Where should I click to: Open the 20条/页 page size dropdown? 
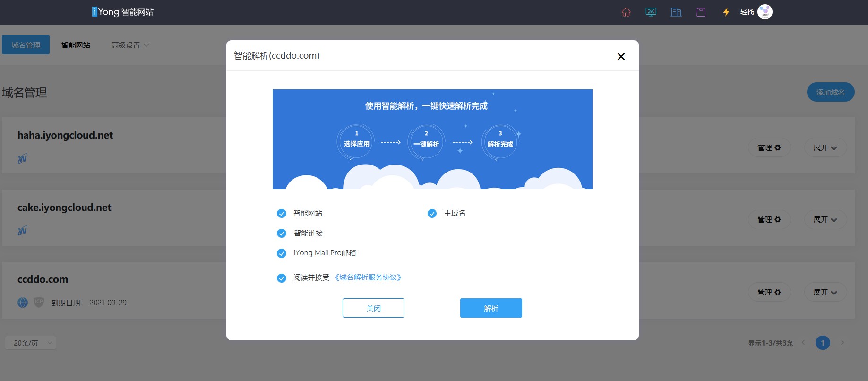30,343
